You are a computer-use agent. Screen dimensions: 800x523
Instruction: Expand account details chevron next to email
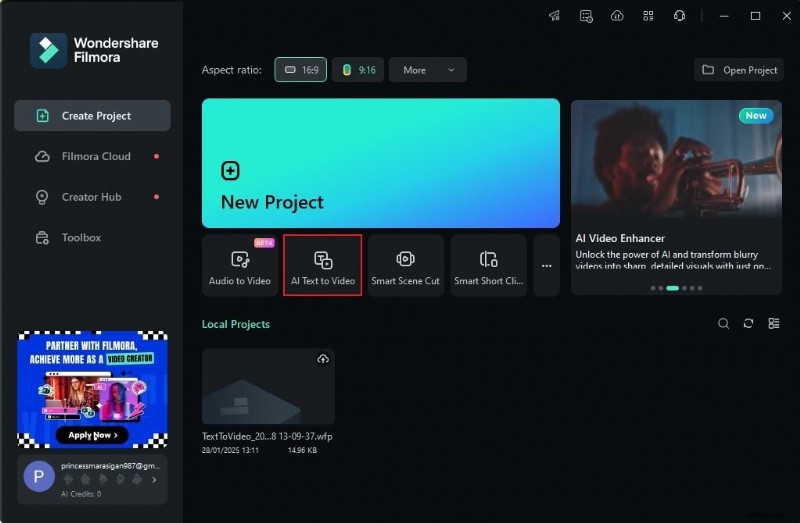point(154,480)
